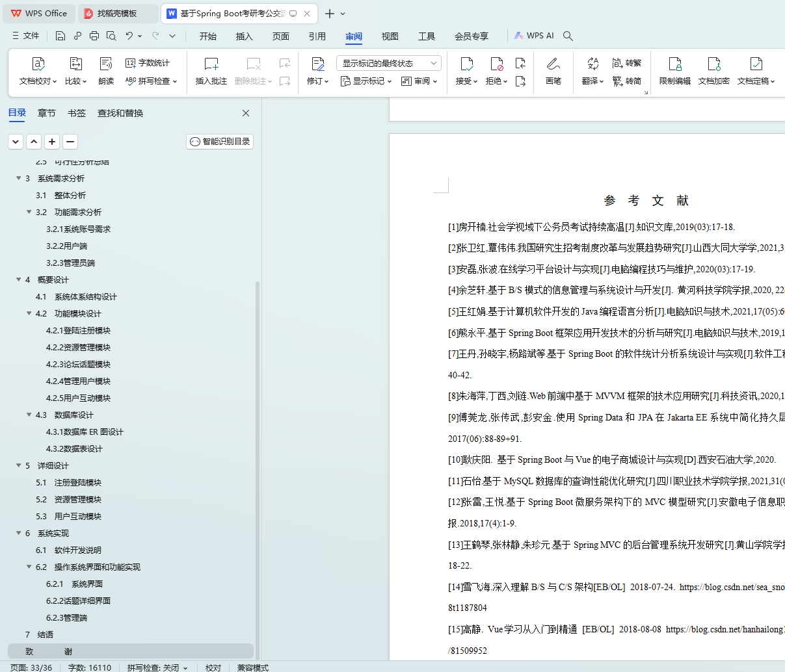Collapse the '6 系统实现' outline node

tap(19, 533)
